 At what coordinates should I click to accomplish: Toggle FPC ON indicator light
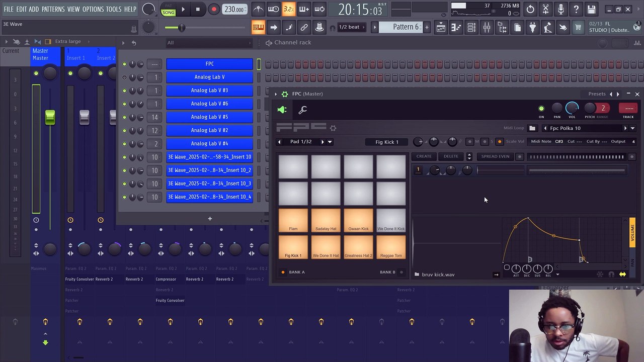click(541, 109)
